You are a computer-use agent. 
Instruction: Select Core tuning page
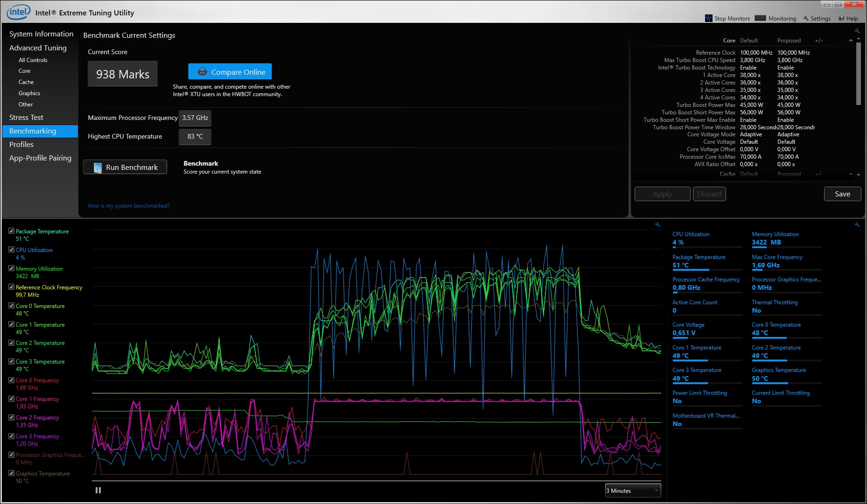coord(24,71)
